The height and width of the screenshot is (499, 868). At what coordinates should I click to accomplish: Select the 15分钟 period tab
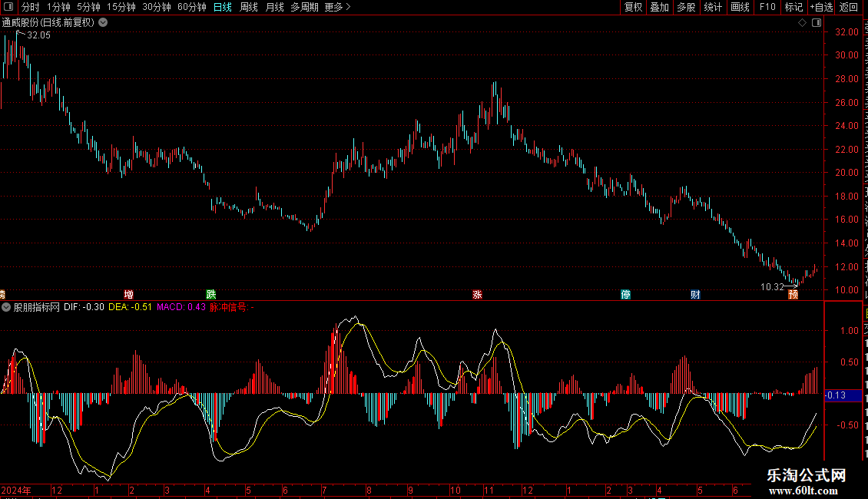coord(121,7)
